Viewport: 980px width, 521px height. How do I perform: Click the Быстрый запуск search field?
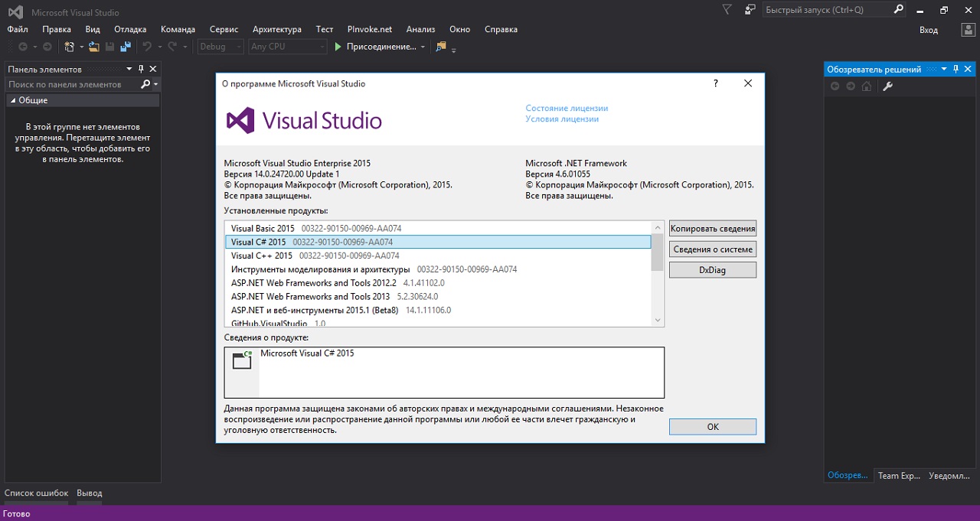[827, 10]
